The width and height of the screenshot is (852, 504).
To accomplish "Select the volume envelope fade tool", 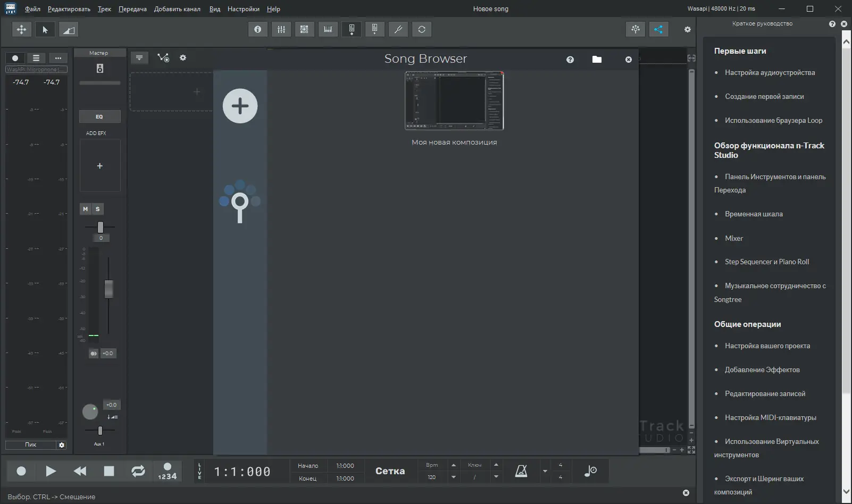I will point(69,30).
